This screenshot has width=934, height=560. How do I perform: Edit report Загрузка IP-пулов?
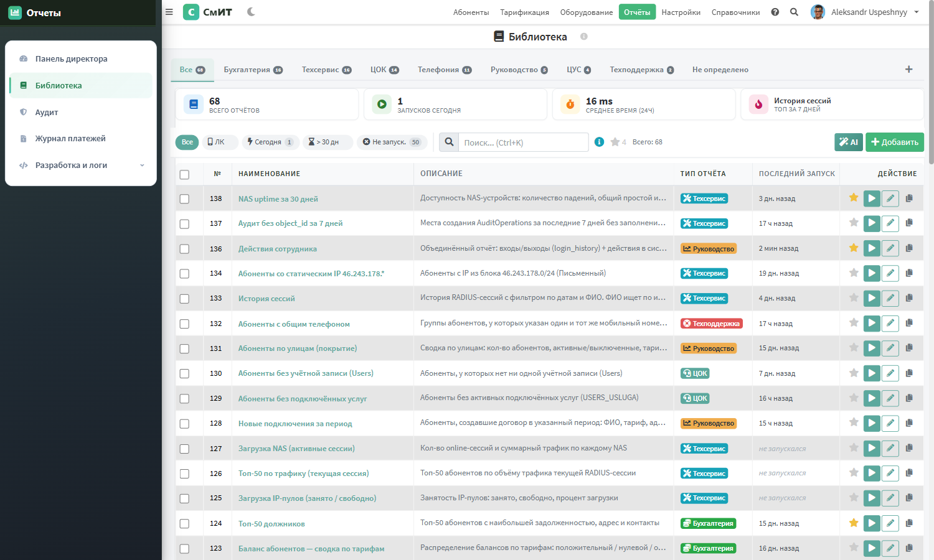pos(890,498)
